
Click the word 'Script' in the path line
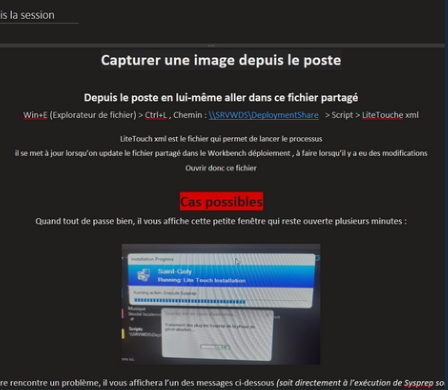coord(342,115)
